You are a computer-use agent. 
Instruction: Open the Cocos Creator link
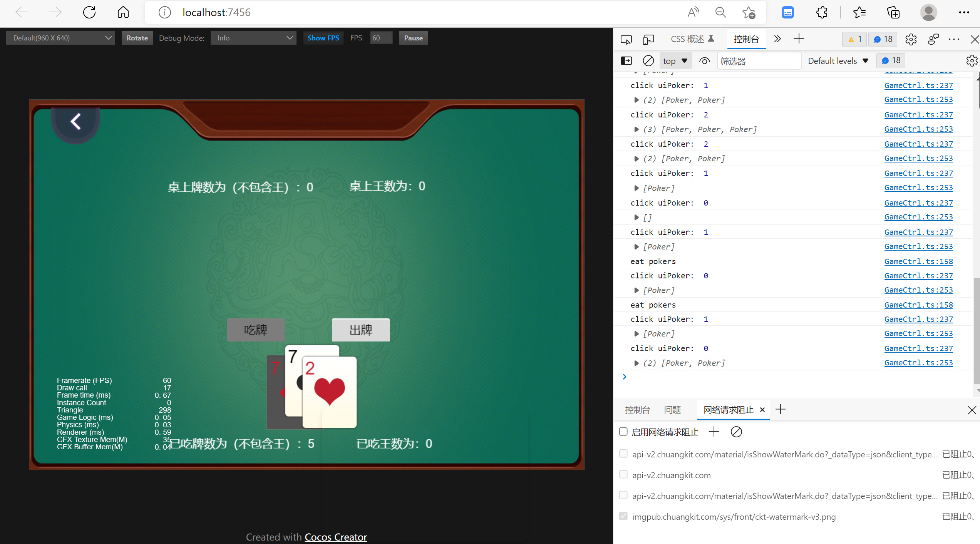point(335,537)
